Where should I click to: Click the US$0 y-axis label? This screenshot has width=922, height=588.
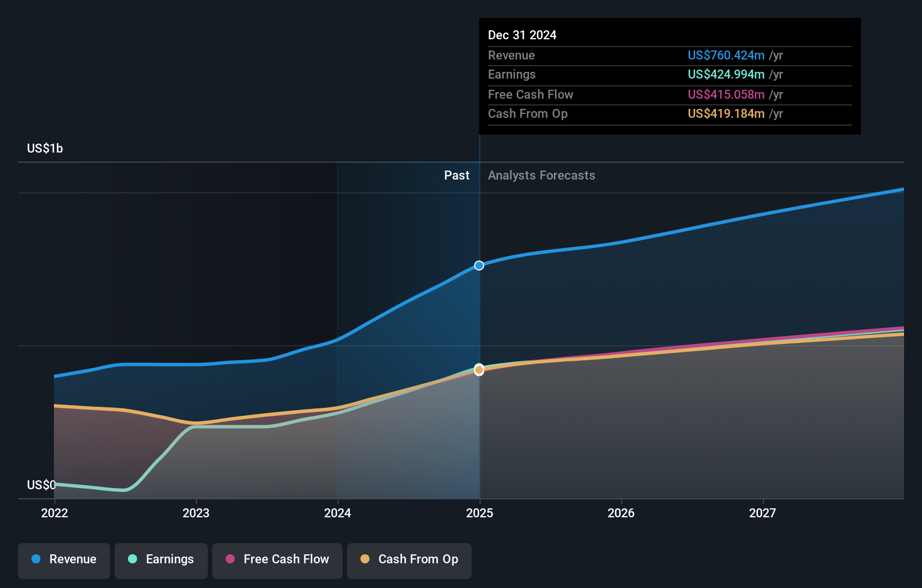tap(42, 485)
